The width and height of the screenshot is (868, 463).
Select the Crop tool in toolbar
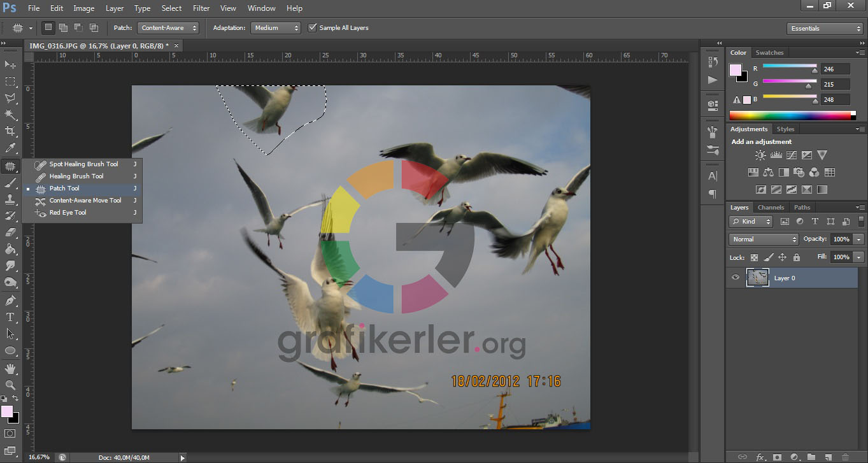tap(10, 131)
